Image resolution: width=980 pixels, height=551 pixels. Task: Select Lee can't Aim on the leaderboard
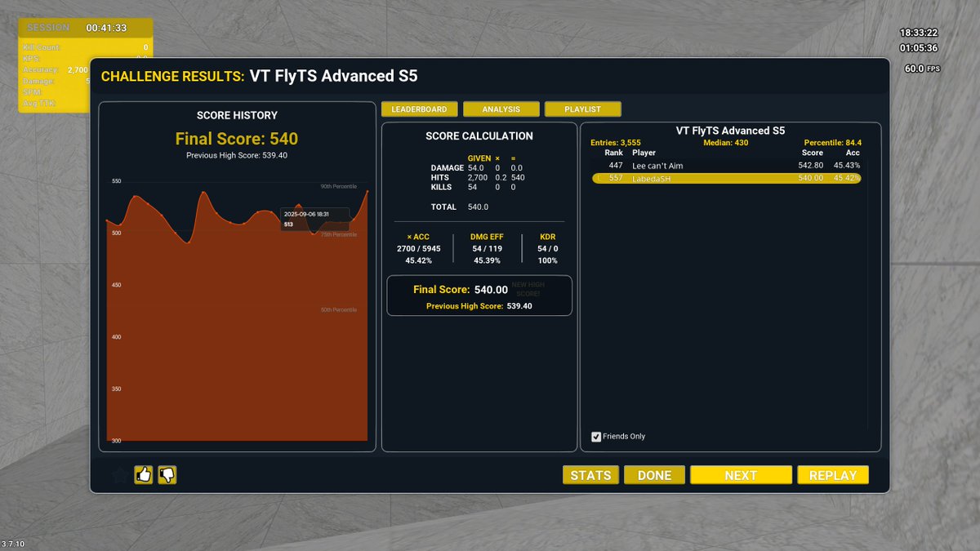[x=727, y=165]
